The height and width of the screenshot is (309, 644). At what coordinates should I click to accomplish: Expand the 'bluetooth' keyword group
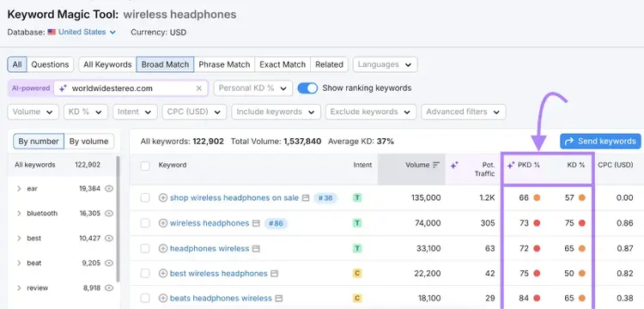pos(19,214)
